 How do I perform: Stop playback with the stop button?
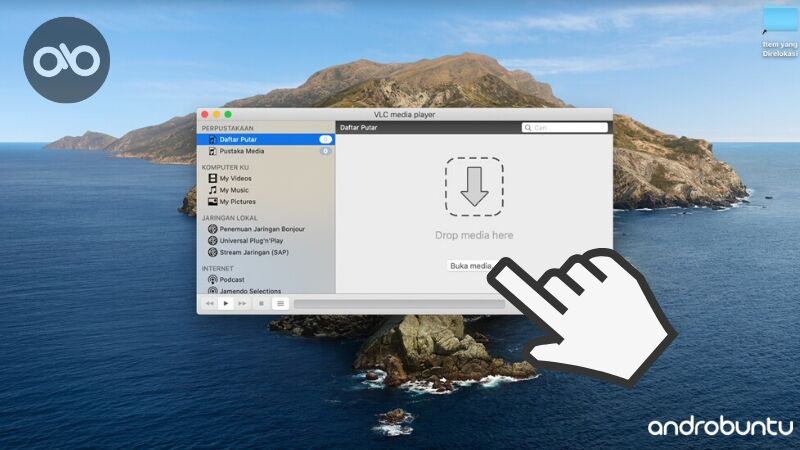261,304
